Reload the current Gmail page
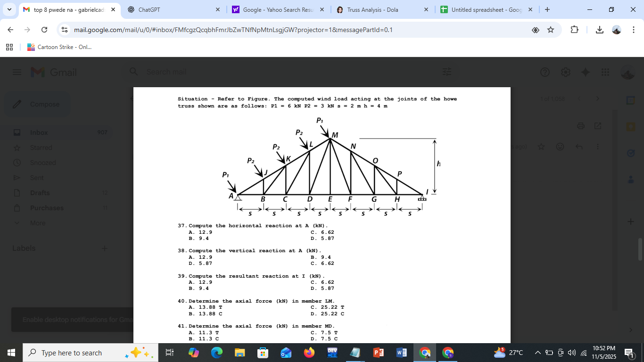 pos(44,30)
